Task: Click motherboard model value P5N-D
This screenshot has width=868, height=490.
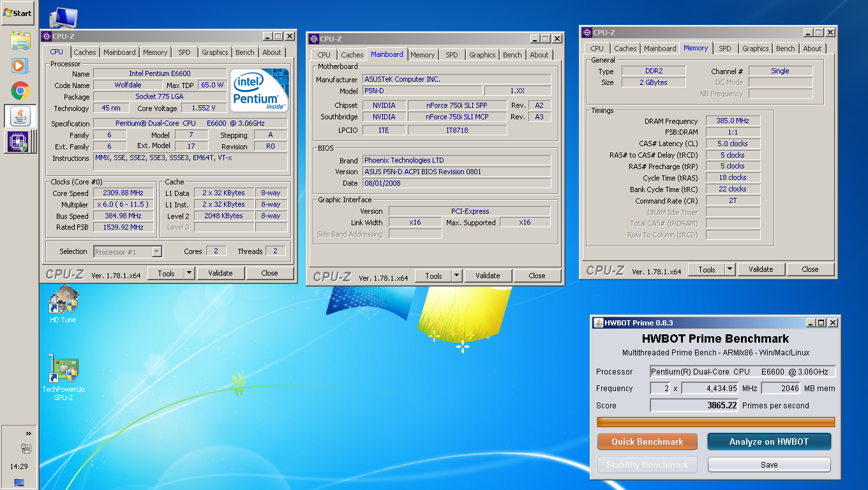Action: [423, 91]
